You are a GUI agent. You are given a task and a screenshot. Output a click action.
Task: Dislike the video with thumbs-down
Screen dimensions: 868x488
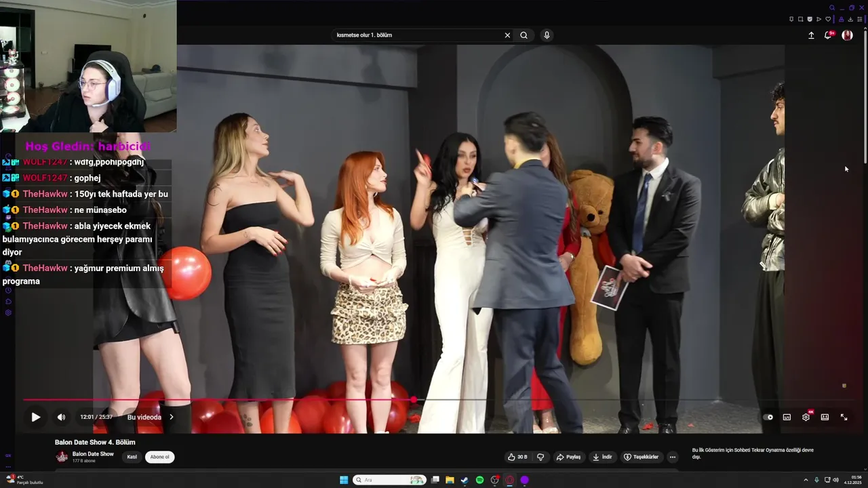point(540,457)
